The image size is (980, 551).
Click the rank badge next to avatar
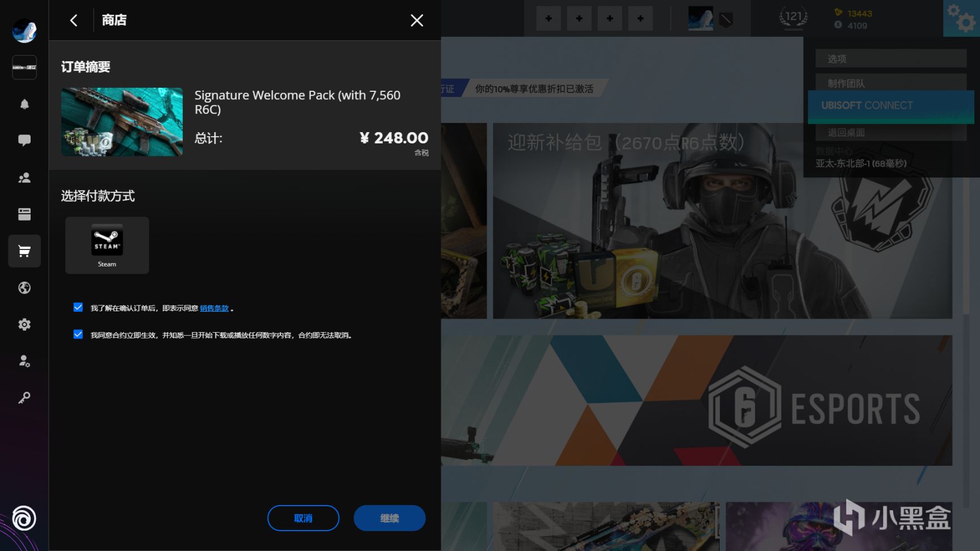(726, 20)
